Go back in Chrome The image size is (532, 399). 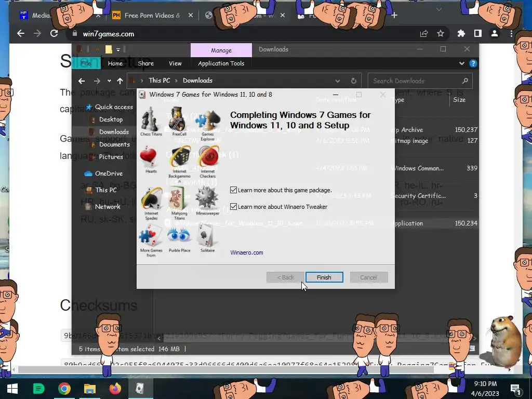pyautogui.click(x=21, y=34)
